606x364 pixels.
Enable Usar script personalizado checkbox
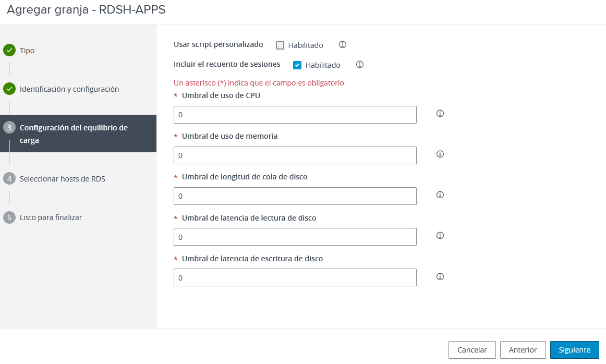pyautogui.click(x=280, y=45)
